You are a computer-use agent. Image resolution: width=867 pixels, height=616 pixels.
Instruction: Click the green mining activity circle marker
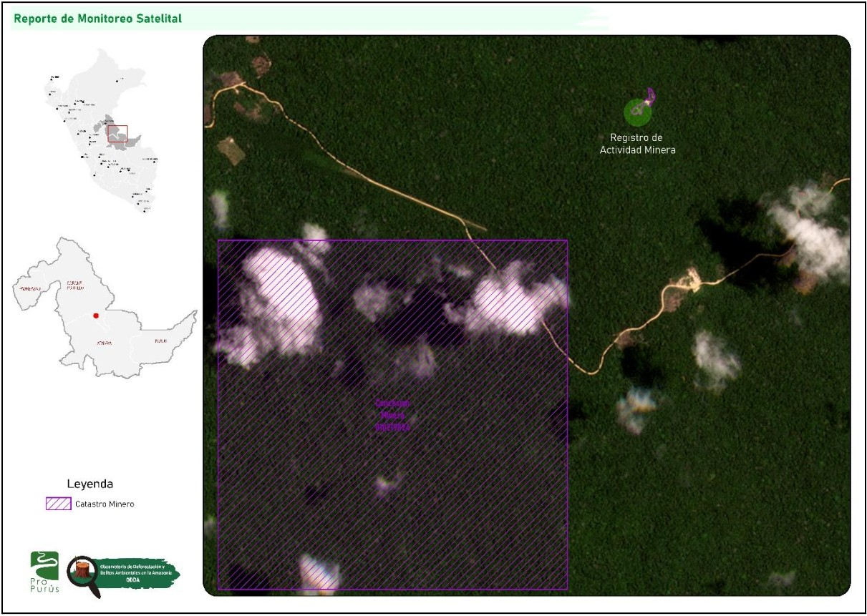(636, 111)
